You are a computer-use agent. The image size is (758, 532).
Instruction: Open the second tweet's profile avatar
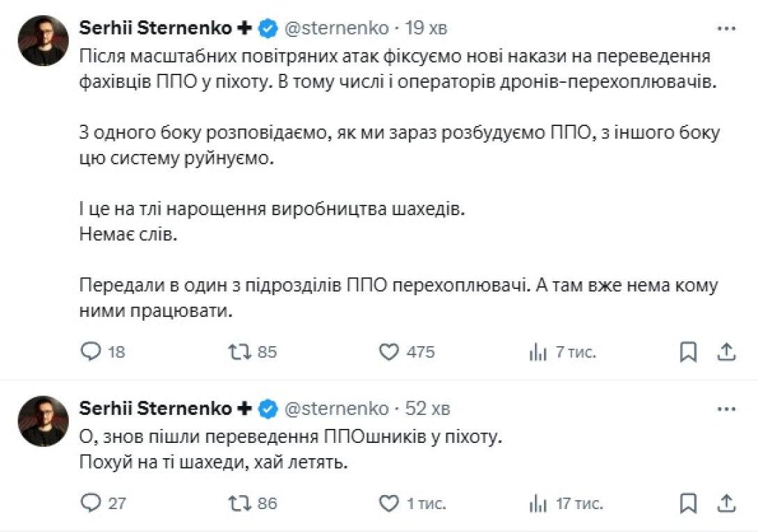click(43, 421)
